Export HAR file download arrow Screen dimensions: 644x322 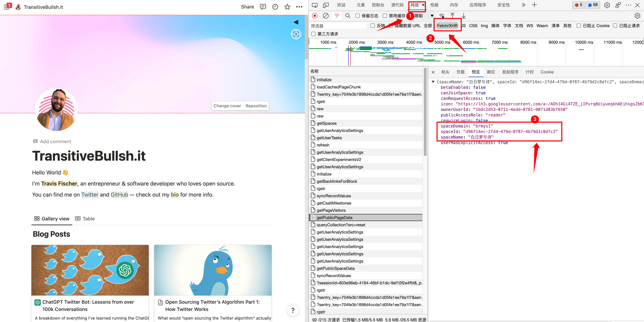click(x=464, y=16)
